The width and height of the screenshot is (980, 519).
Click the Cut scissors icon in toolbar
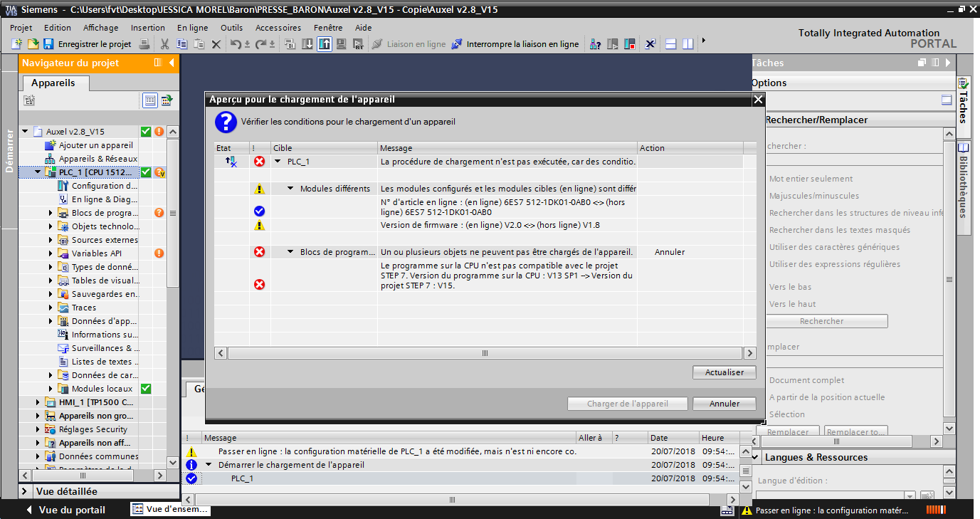coord(164,44)
